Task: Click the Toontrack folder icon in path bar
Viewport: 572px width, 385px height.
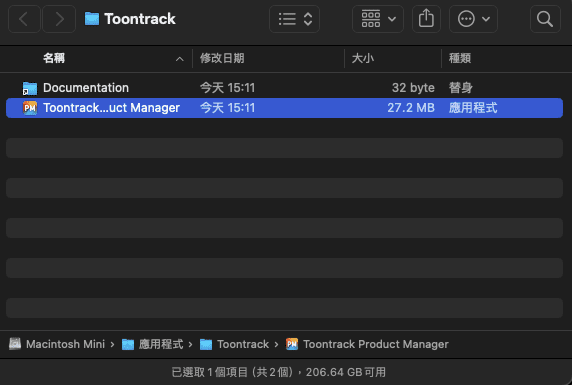Action: tap(206, 344)
